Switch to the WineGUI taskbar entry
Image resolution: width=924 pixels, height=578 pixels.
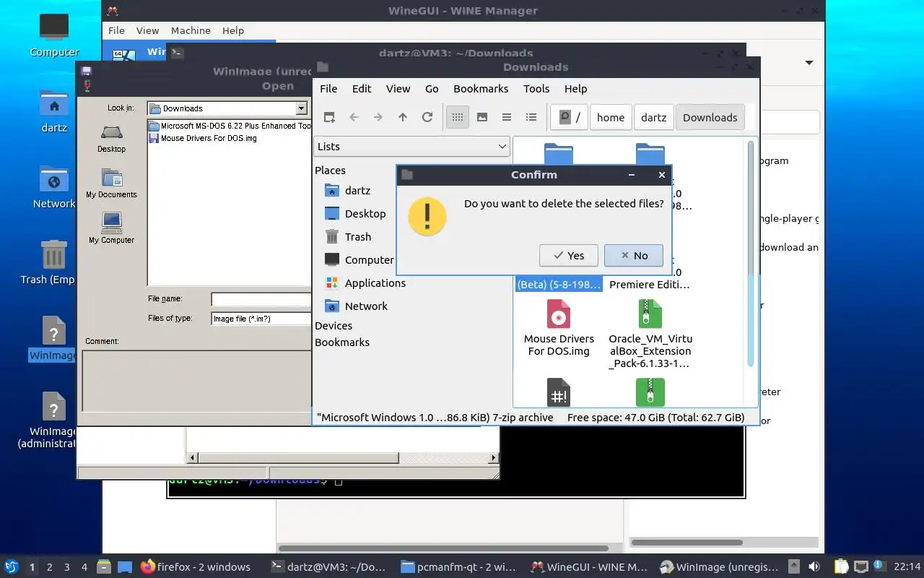588,567
